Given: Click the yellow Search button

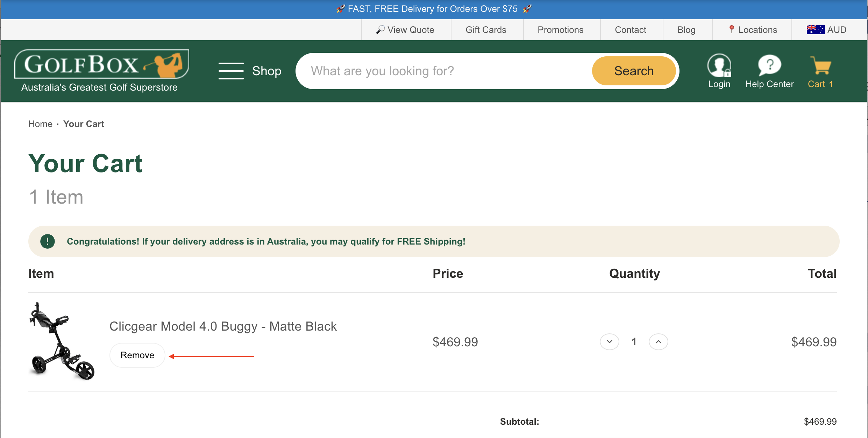Looking at the screenshot, I should point(634,71).
